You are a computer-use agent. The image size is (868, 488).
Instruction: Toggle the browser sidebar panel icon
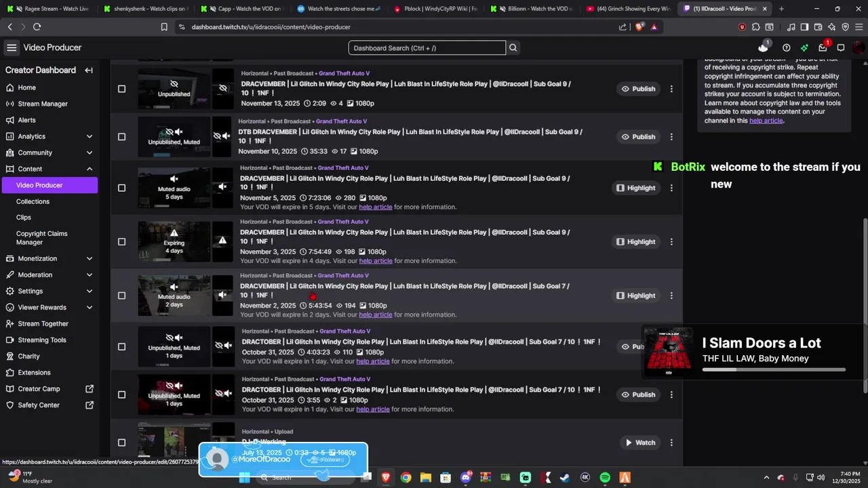point(804,27)
